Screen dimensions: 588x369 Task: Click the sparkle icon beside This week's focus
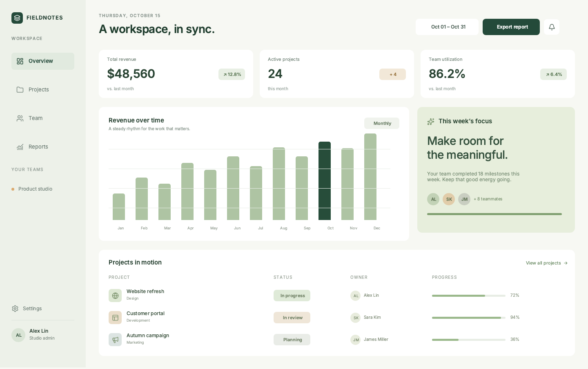coord(431,121)
